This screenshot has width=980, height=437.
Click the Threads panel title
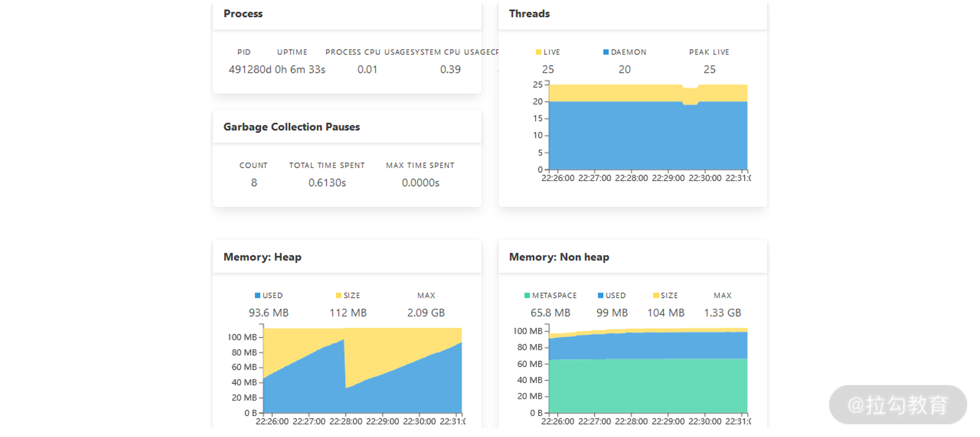[x=529, y=14]
